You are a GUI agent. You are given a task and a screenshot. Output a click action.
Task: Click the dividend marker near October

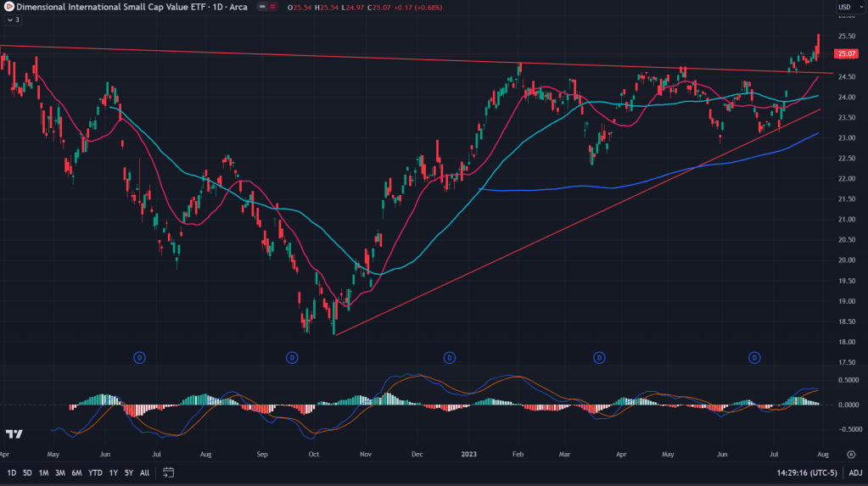coord(292,358)
